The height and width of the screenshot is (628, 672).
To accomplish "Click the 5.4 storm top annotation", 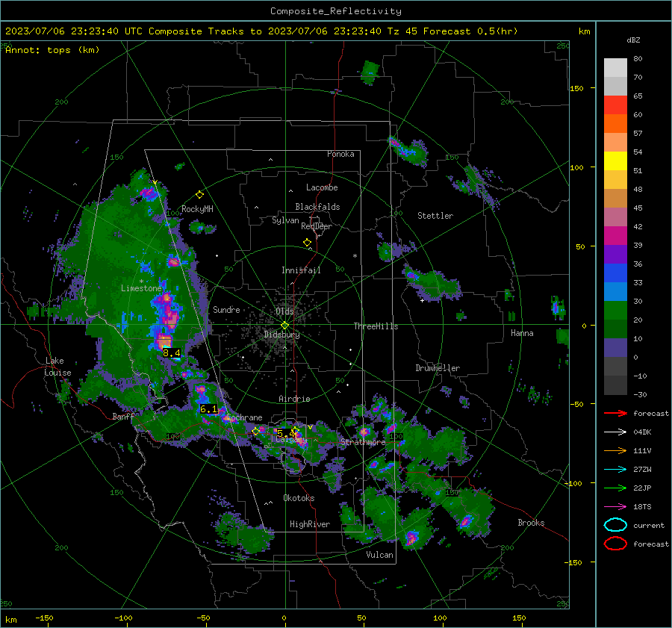I will [x=285, y=433].
